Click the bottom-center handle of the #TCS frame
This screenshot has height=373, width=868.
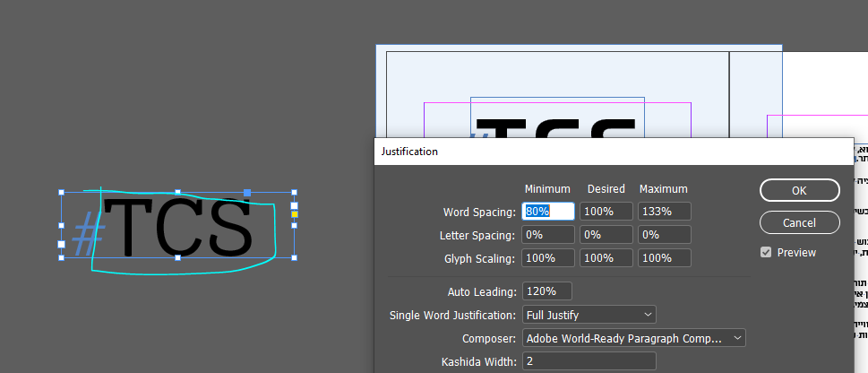[177, 257]
